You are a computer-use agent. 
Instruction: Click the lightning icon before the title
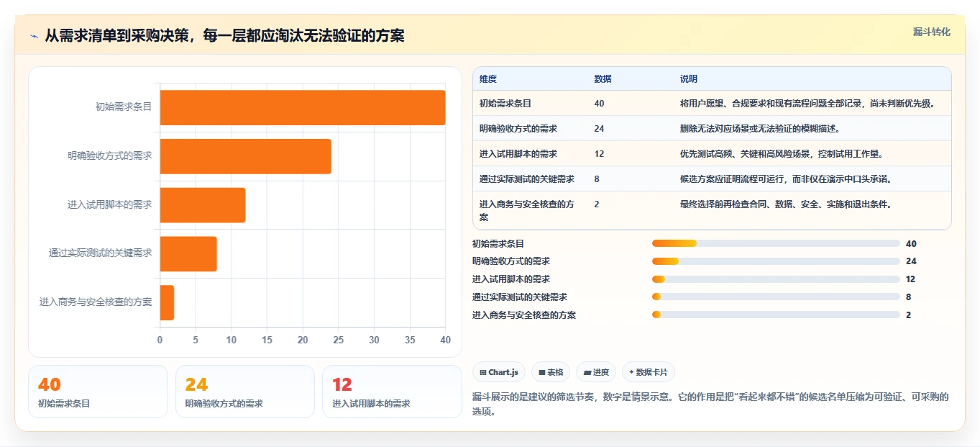click(35, 36)
